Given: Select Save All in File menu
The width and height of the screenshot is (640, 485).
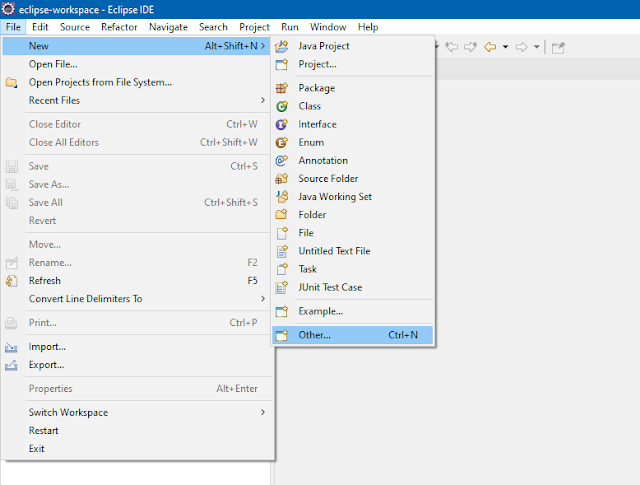Looking at the screenshot, I should 137,202.
